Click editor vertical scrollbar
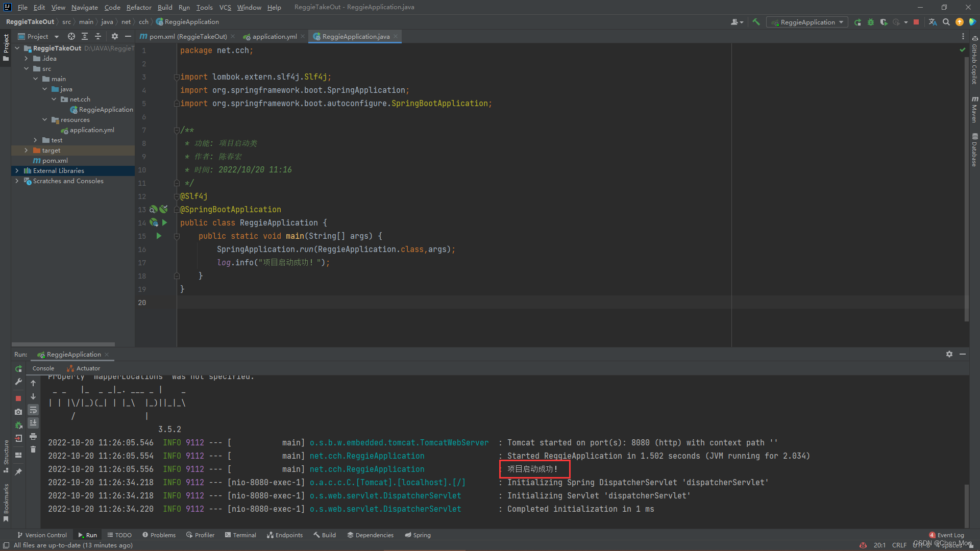Screen dimensions: 980x551 (x=966, y=189)
